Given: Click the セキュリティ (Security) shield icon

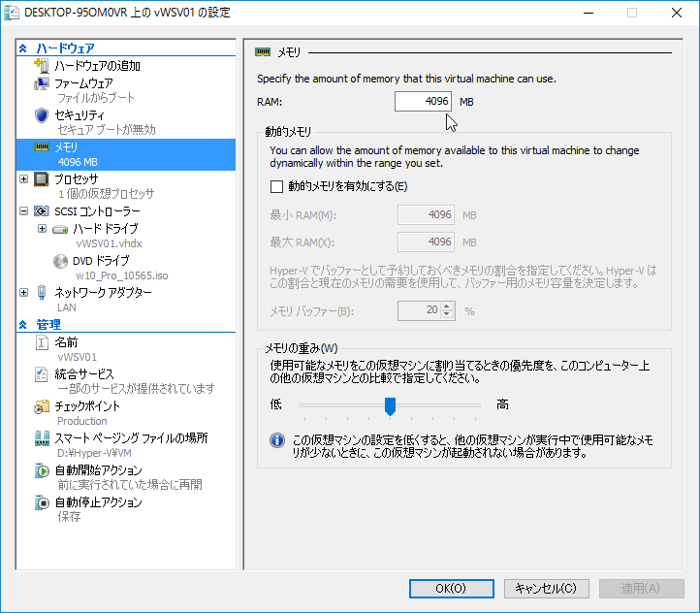Looking at the screenshot, I should tap(42, 115).
